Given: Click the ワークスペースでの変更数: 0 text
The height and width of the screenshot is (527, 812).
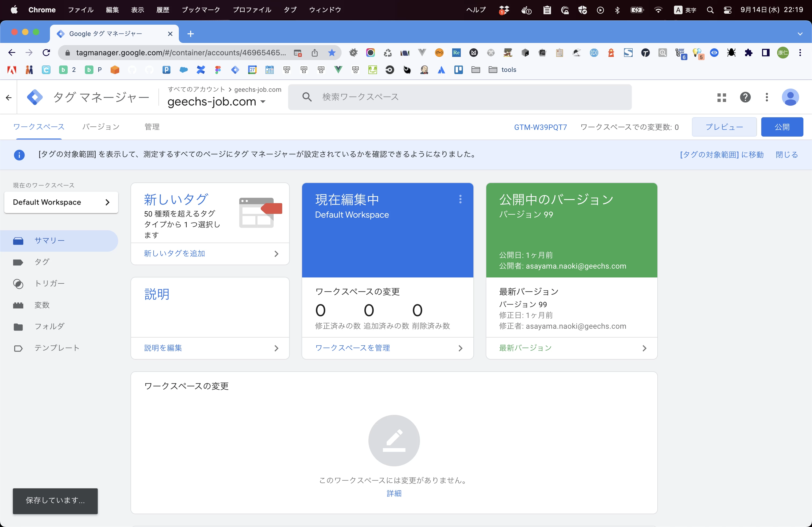Looking at the screenshot, I should pyautogui.click(x=629, y=127).
